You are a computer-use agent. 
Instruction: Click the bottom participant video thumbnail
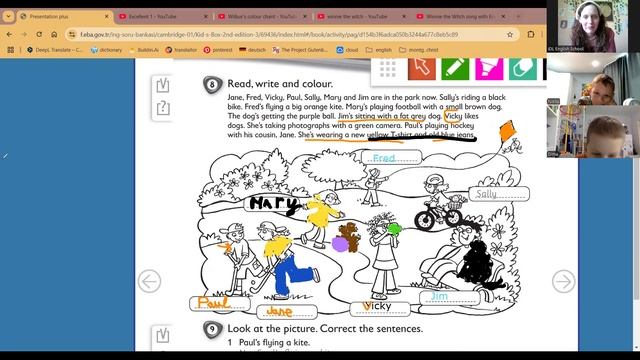click(x=593, y=131)
